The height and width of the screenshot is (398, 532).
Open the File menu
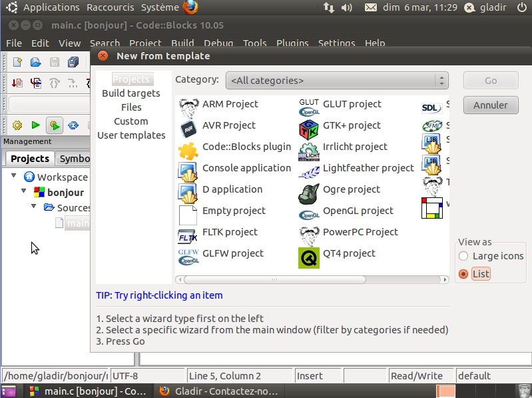[x=14, y=43]
